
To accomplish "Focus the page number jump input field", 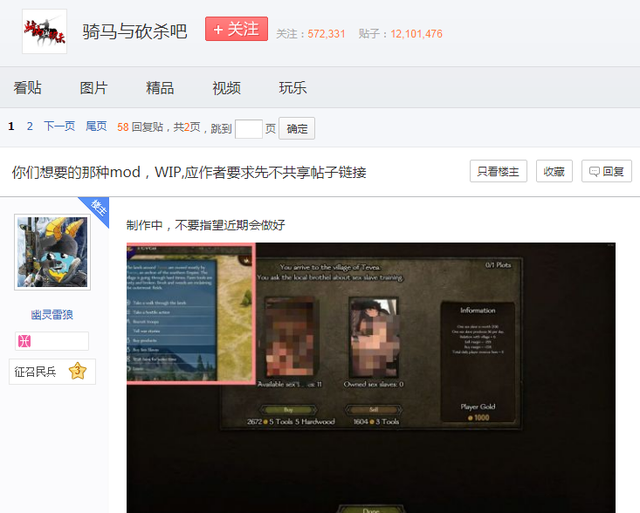I will (x=249, y=129).
